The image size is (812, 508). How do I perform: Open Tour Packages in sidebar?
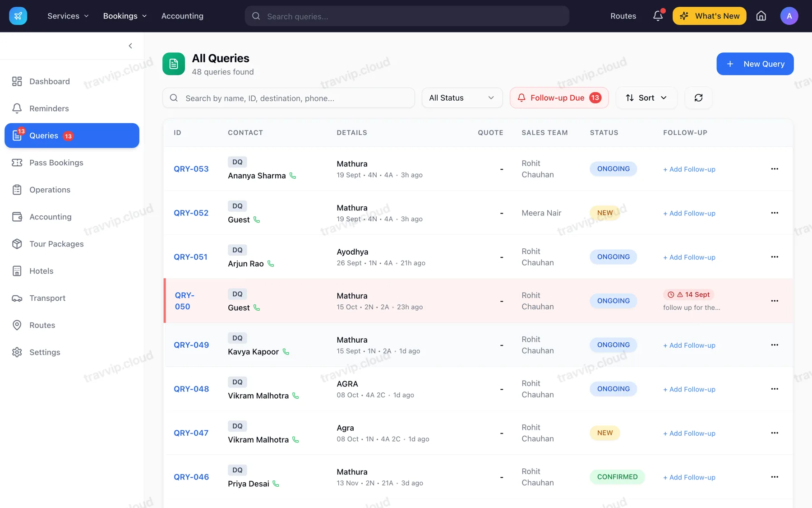coord(72,244)
